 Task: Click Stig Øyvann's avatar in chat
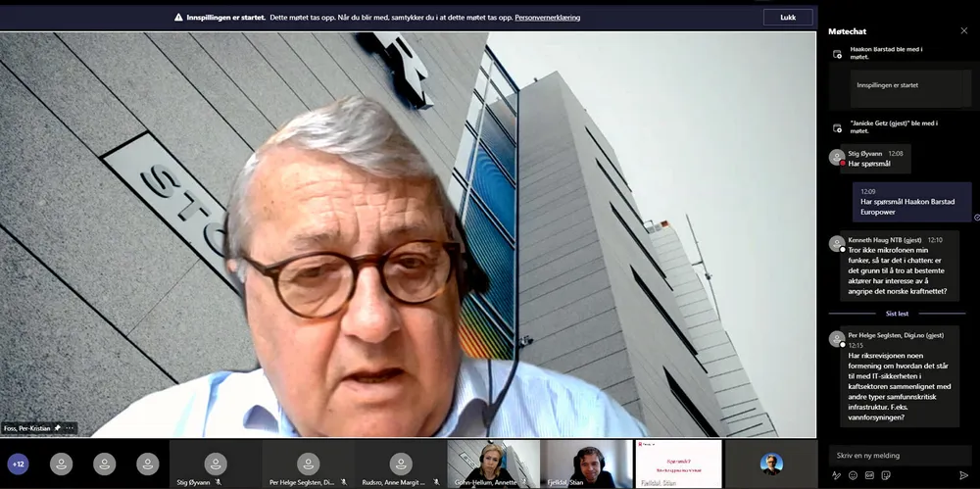coord(837,157)
